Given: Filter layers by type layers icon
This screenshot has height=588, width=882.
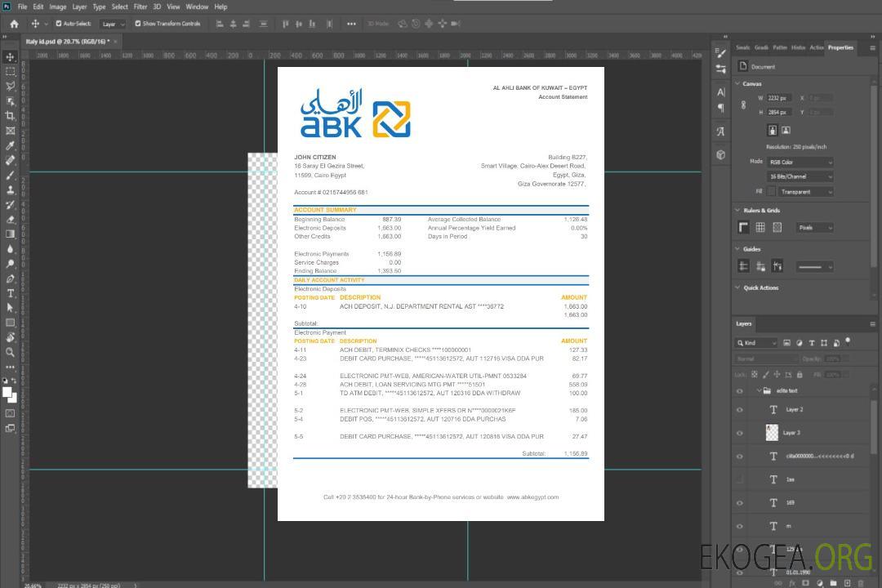Looking at the screenshot, I should (813, 343).
